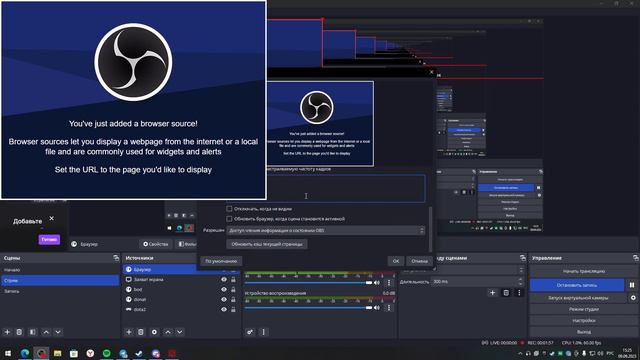Add a new scene with the plus icon
Viewport: 640px width, 360px height.
coord(7,332)
